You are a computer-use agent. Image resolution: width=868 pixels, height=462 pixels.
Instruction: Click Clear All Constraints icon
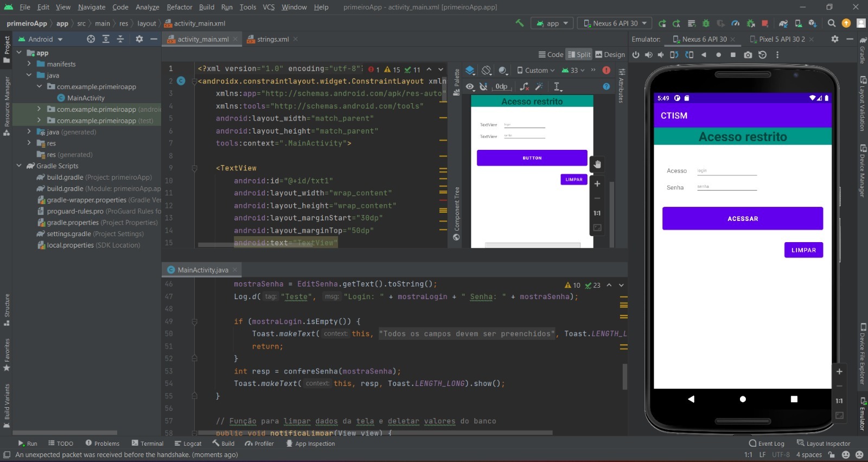[x=524, y=87]
